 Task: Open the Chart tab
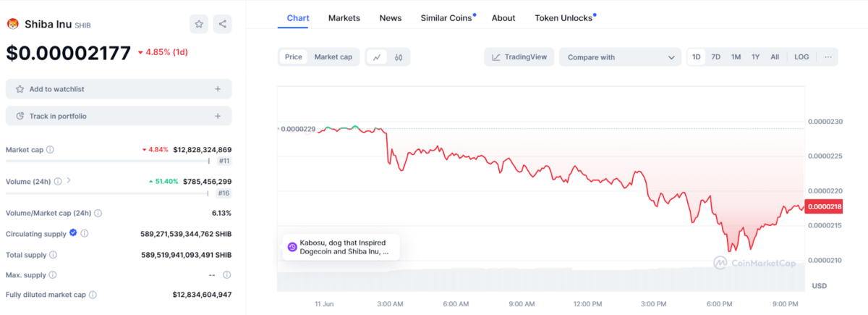pyautogui.click(x=299, y=17)
